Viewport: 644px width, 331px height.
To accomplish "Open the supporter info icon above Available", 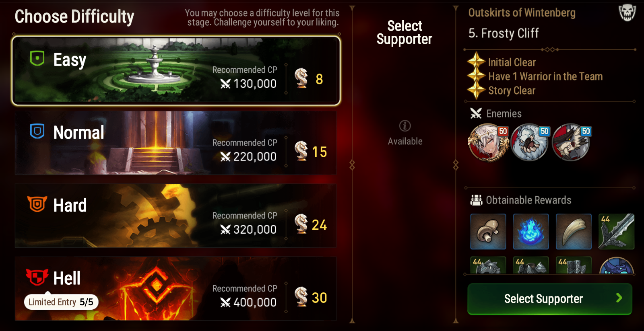I will (405, 126).
